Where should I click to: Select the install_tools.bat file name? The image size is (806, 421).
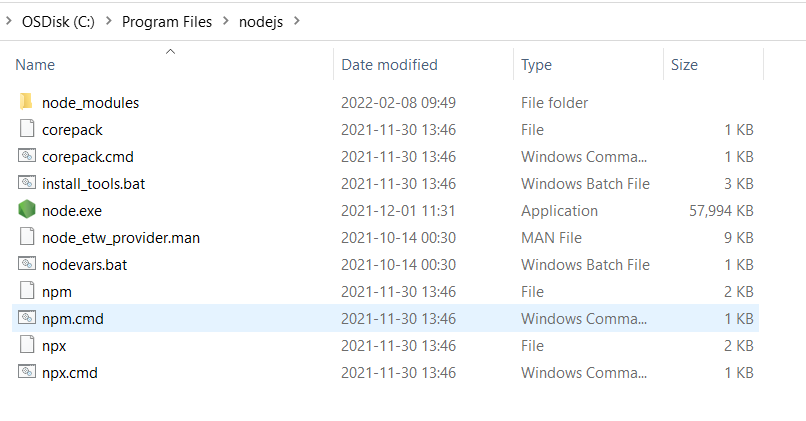coord(94,184)
